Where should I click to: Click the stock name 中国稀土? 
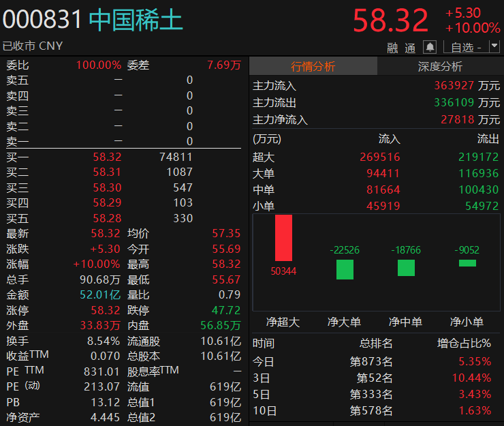pyautogui.click(x=136, y=20)
